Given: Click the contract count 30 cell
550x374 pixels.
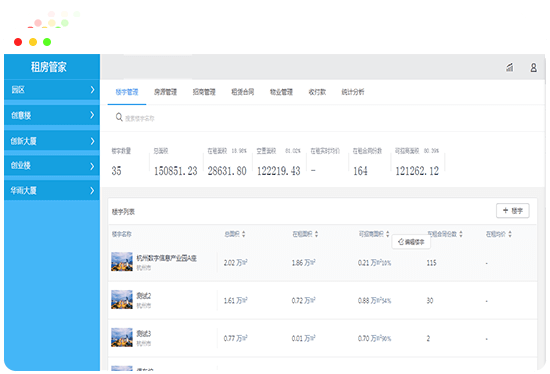Looking at the screenshot, I should click(x=430, y=301).
